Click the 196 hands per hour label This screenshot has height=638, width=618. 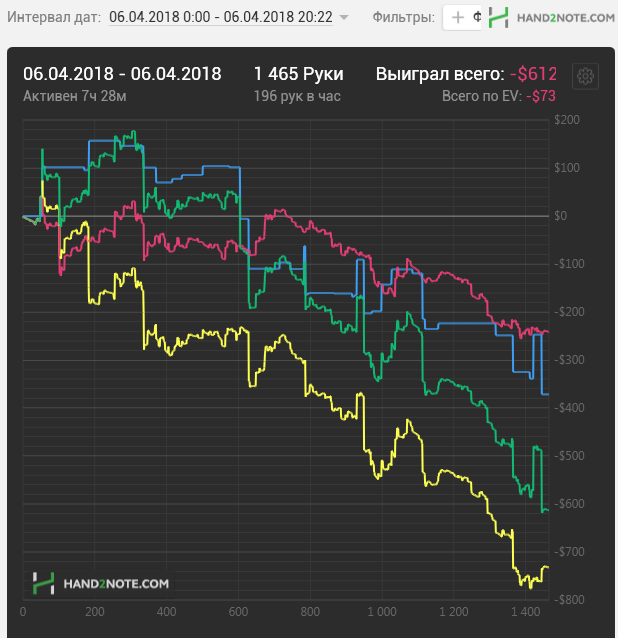coord(297,96)
